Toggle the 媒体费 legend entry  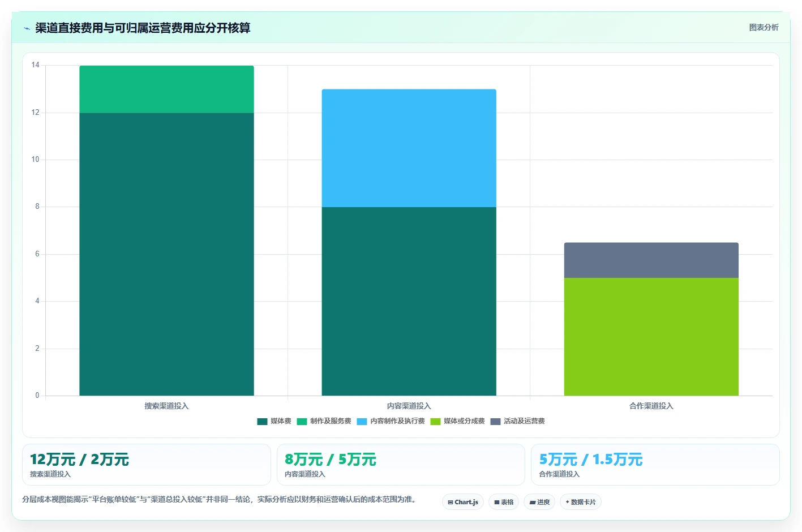click(274, 421)
